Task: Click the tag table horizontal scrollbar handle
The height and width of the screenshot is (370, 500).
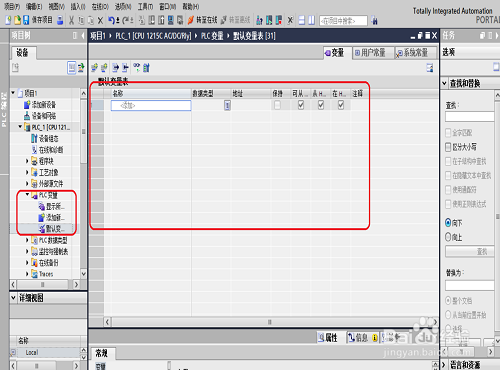Action: tap(269, 322)
